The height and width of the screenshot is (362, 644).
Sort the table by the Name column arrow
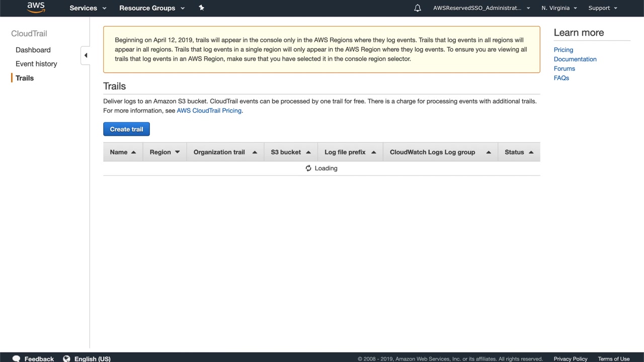coord(133,152)
